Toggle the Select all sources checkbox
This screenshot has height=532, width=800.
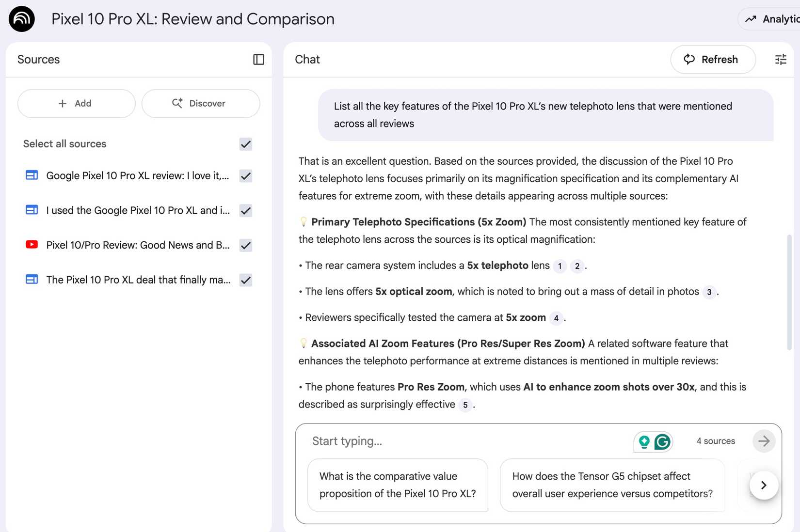tap(245, 144)
